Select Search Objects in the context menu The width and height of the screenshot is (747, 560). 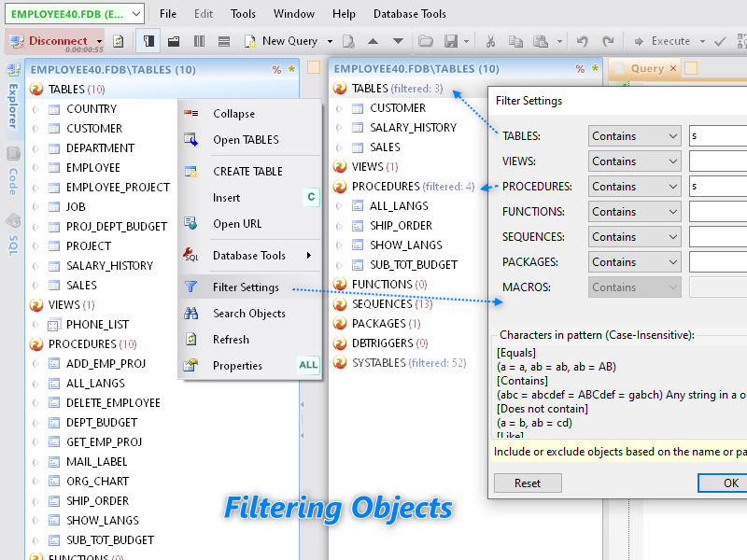point(249,314)
